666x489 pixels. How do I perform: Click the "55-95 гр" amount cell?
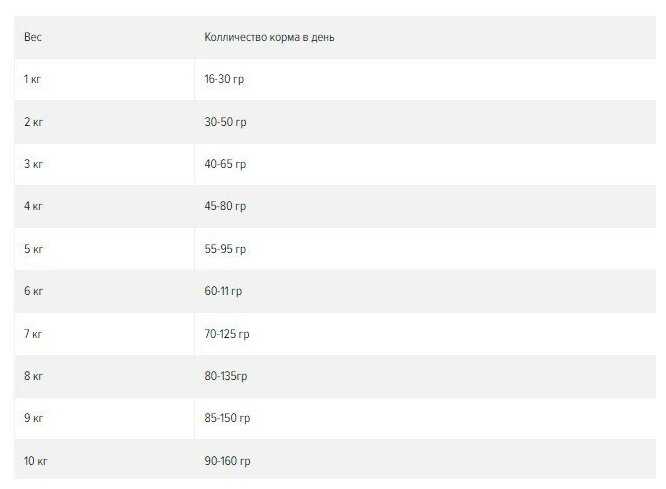225,249
